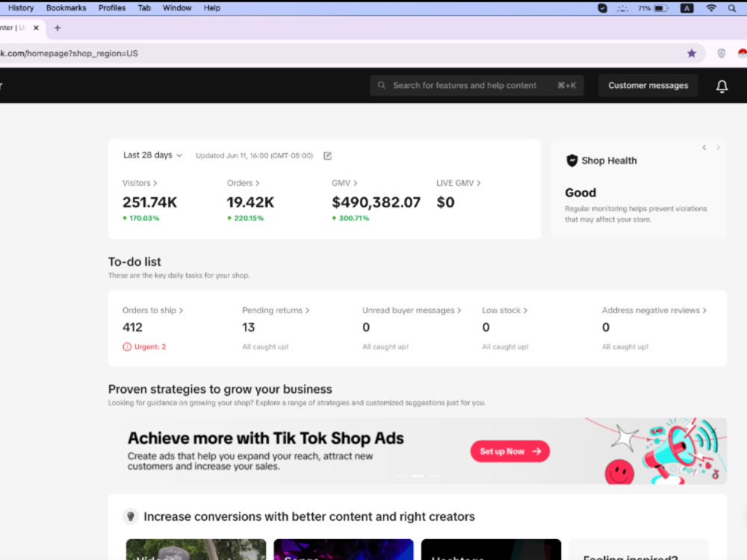Click the Urgent warning icon
The height and width of the screenshot is (560, 747).
pos(127,346)
